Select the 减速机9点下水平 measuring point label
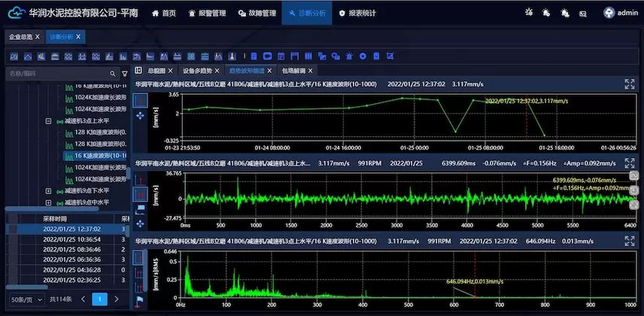 pos(87,190)
